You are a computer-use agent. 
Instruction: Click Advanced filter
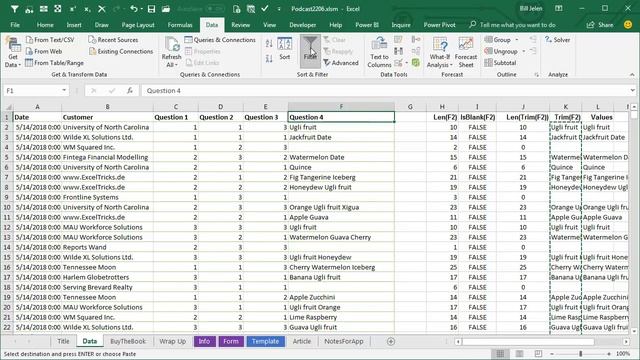pos(341,63)
